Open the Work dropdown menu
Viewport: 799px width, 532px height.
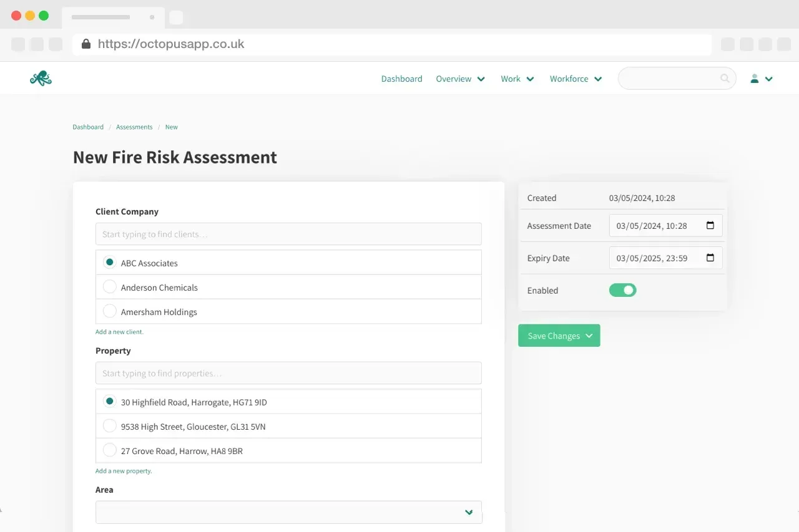(x=517, y=79)
